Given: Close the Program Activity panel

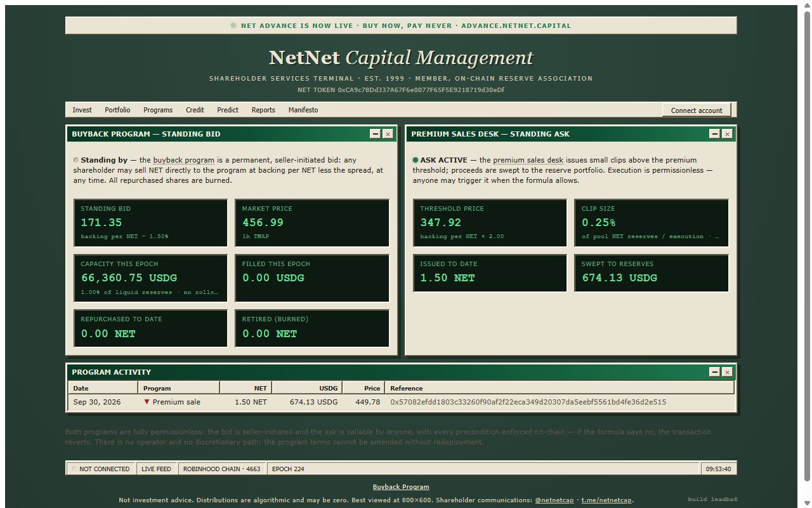Looking at the screenshot, I should (727, 372).
